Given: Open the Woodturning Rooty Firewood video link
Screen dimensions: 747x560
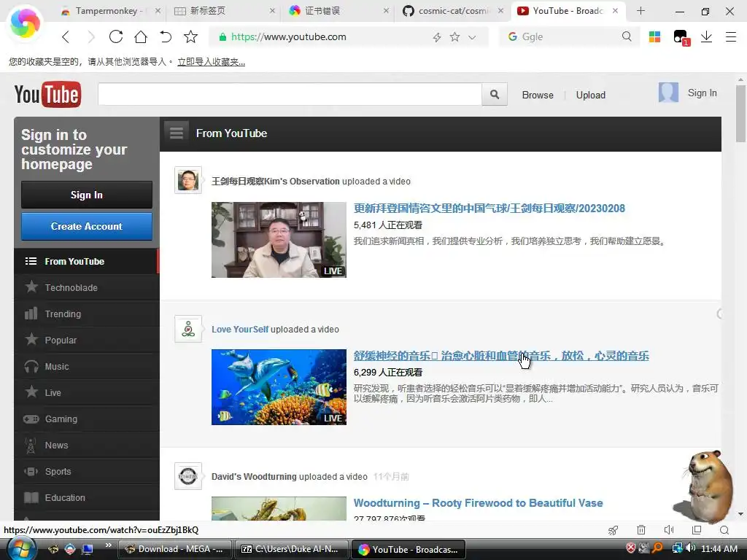Looking at the screenshot, I should [479, 503].
